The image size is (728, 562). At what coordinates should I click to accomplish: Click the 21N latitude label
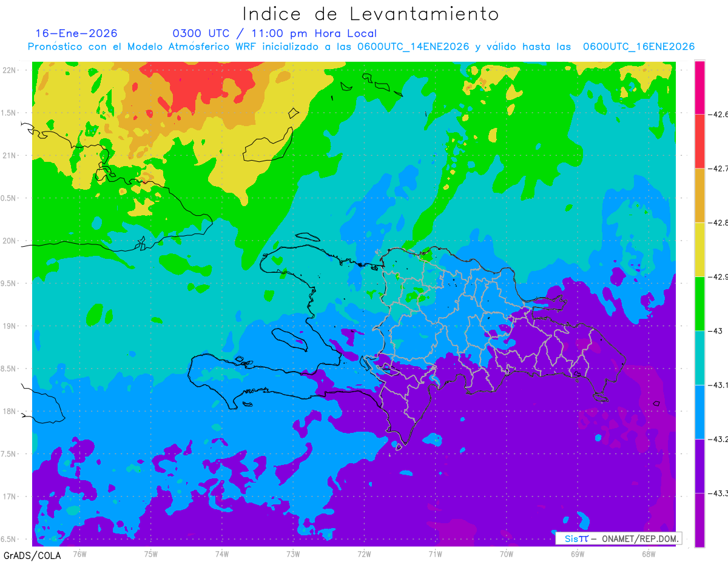point(9,155)
